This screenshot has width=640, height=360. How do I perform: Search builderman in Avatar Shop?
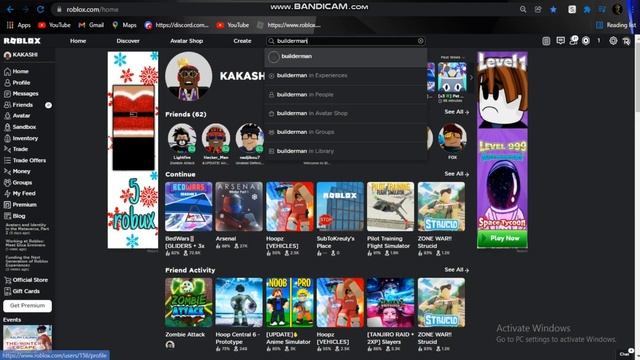pyautogui.click(x=346, y=113)
